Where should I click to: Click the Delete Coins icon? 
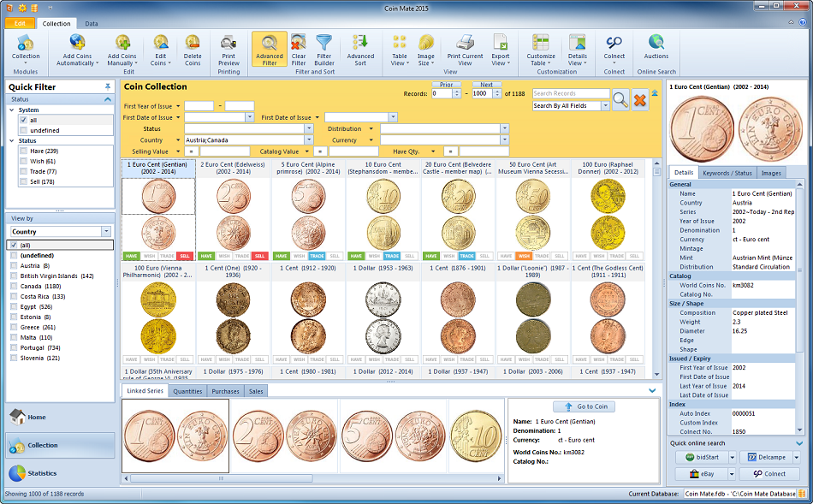(193, 43)
